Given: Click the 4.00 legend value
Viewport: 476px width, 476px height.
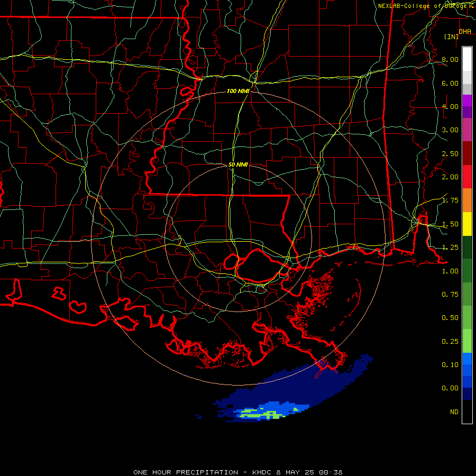Looking at the screenshot, I should [x=450, y=106].
